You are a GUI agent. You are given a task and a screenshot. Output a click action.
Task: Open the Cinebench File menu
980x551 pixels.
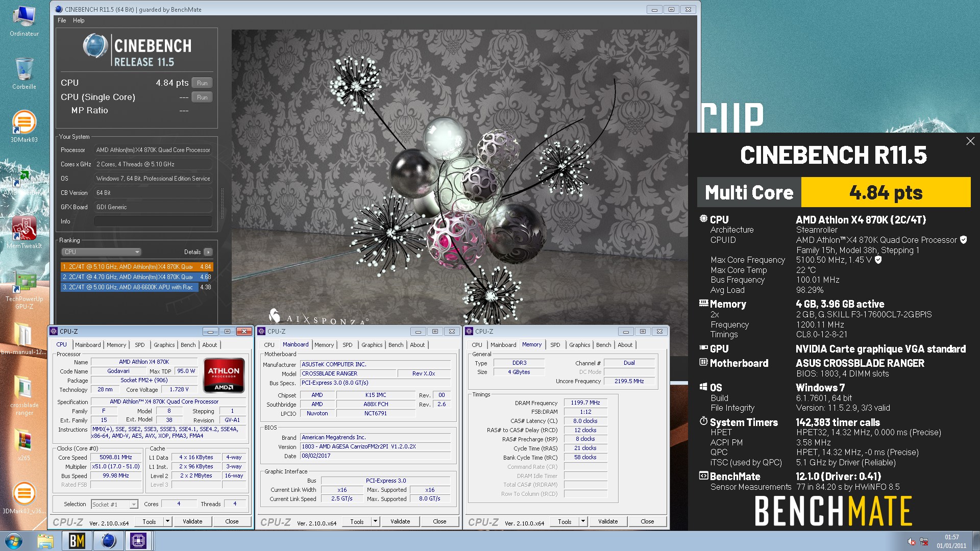62,20
